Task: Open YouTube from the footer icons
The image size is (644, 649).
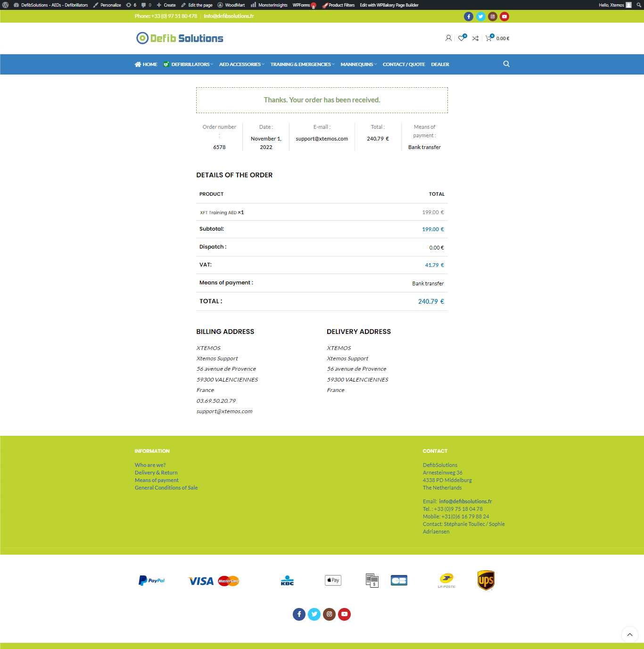Action: (x=345, y=614)
